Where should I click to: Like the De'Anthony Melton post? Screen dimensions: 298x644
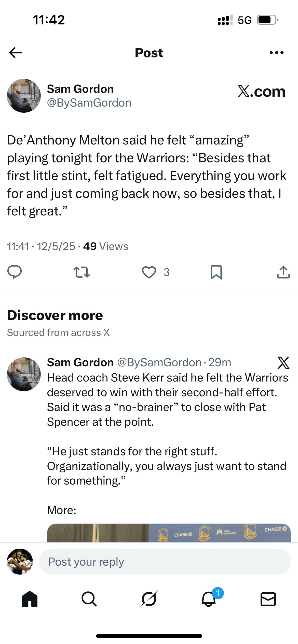[x=149, y=272]
